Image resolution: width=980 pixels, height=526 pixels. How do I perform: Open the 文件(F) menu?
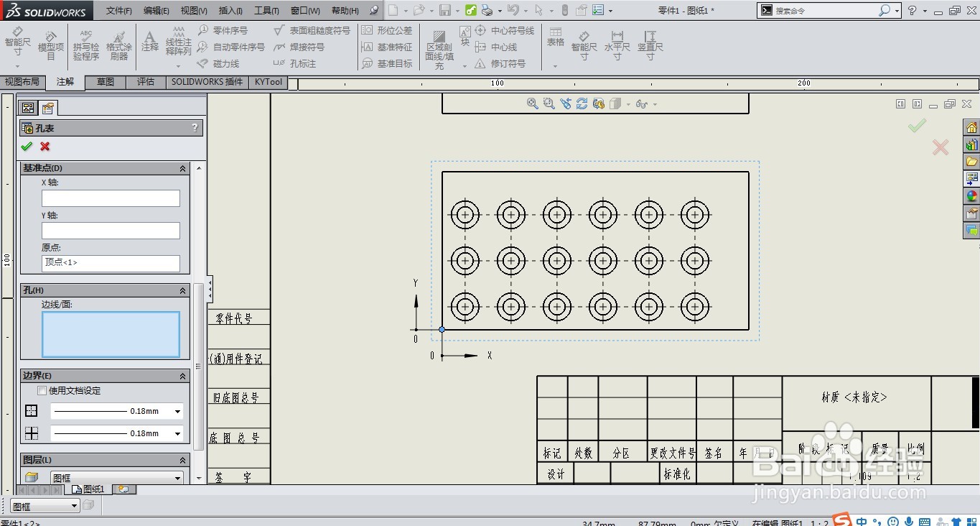[119, 11]
